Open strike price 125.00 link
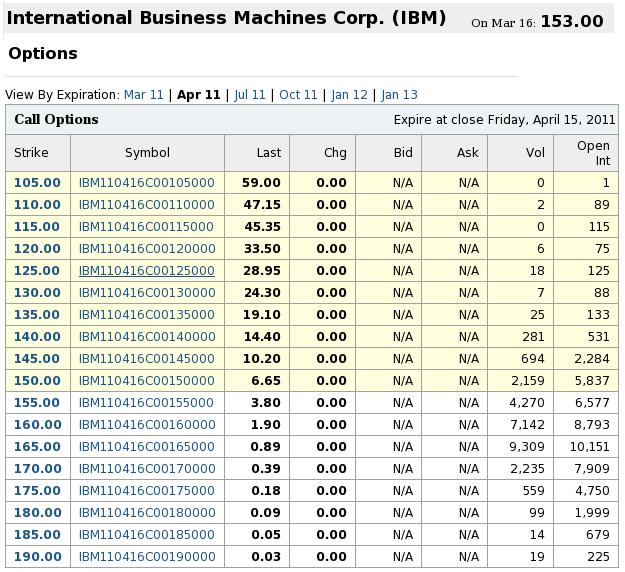This screenshot has height=572, width=625. [37, 270]
